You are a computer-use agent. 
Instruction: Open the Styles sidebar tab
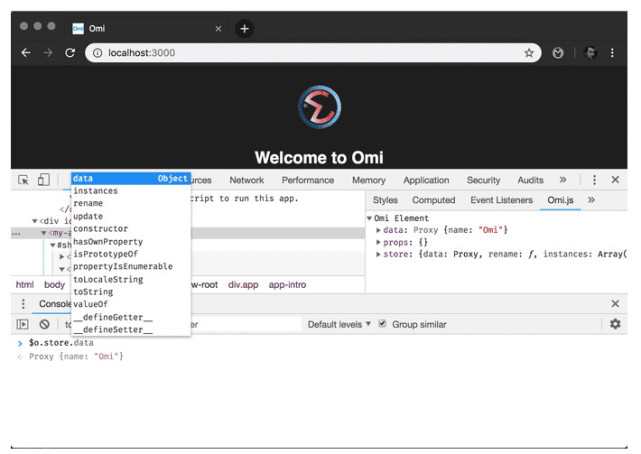click(385, 200)
